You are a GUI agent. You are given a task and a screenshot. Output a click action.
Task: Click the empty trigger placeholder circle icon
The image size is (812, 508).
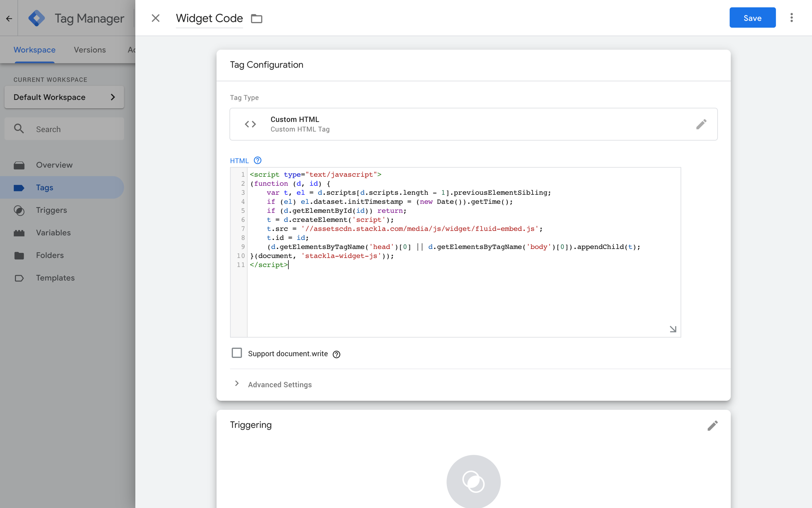pos(473,481)
